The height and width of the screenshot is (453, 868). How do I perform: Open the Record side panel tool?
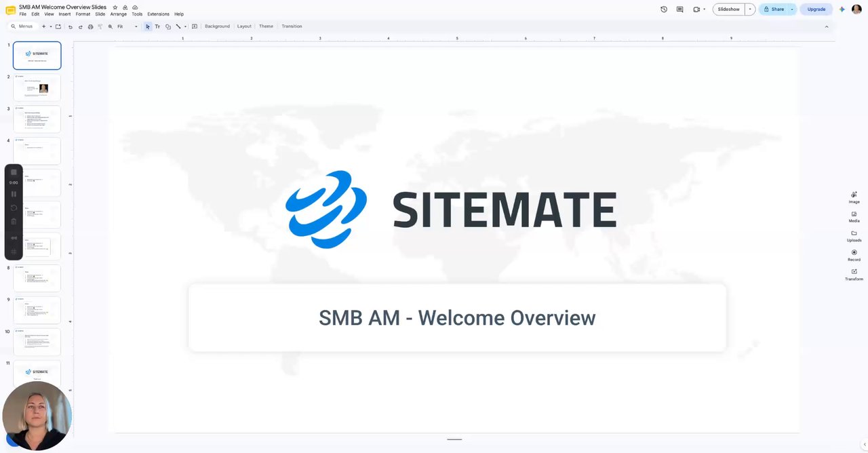(854, 255)
